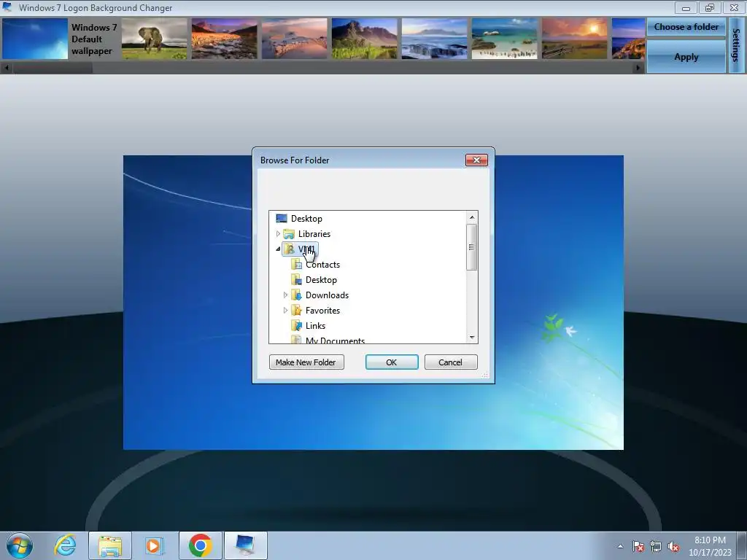Click the Logon Background Changer taskbar icon

(245, 545)
